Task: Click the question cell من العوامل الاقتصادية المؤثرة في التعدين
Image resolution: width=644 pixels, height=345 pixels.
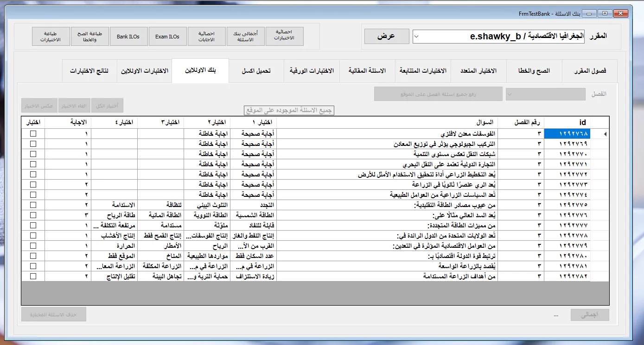Action: 387,245
